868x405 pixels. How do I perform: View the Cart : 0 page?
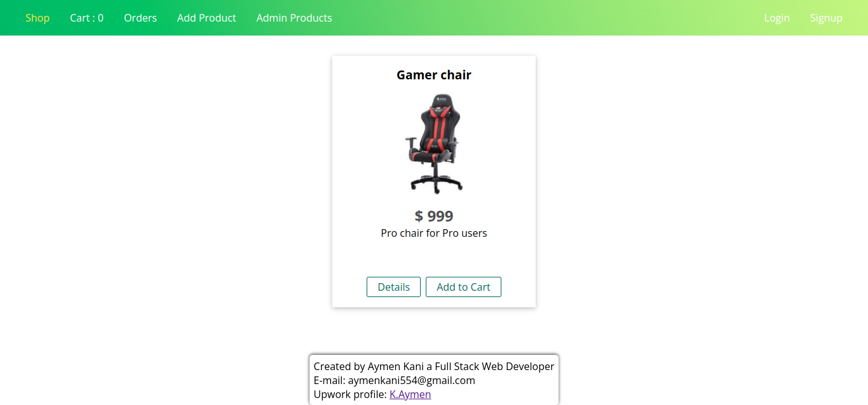86,18
